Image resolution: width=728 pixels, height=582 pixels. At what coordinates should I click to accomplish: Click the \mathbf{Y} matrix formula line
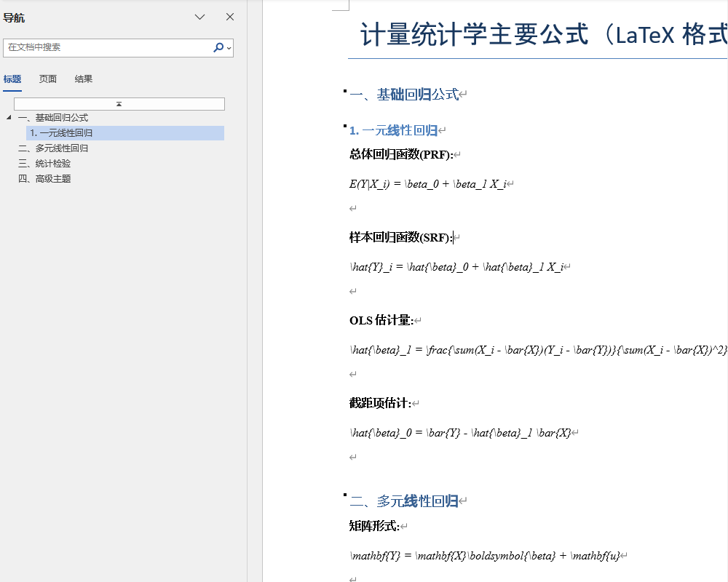coord(485,556)
